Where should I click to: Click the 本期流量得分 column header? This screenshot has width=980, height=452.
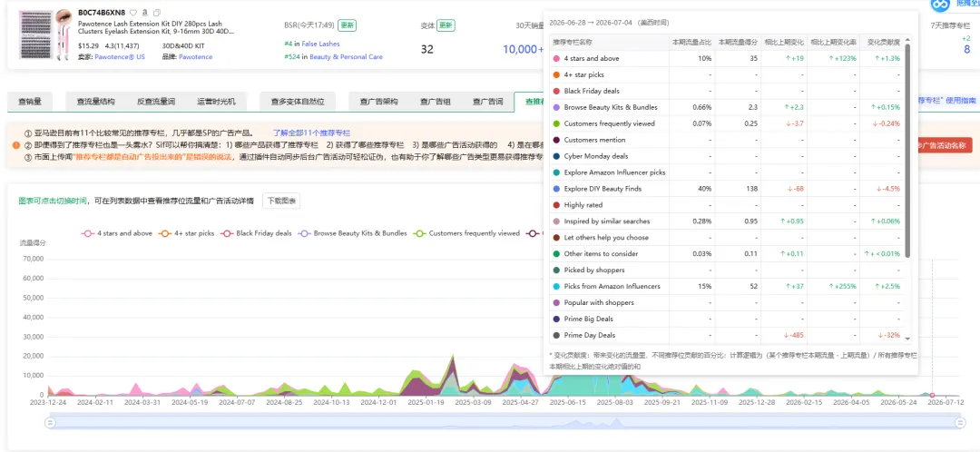738,43
